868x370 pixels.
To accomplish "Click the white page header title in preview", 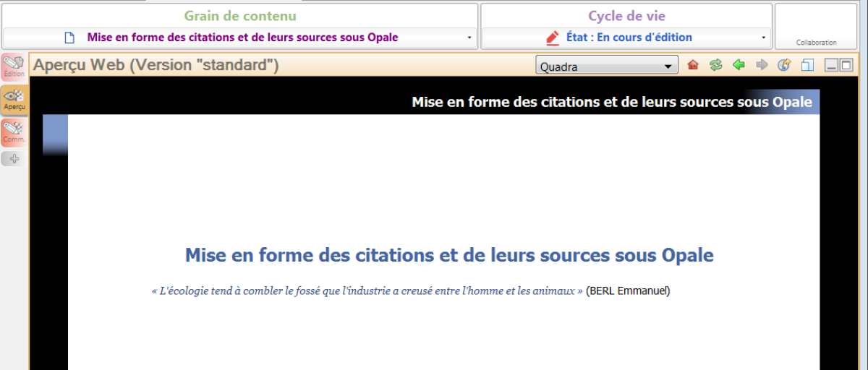I will [612, 102].
